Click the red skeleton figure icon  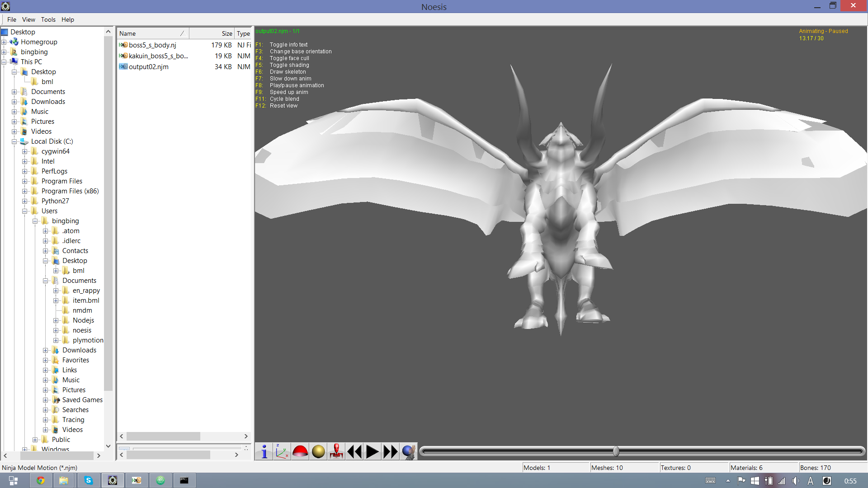[336, 451]
